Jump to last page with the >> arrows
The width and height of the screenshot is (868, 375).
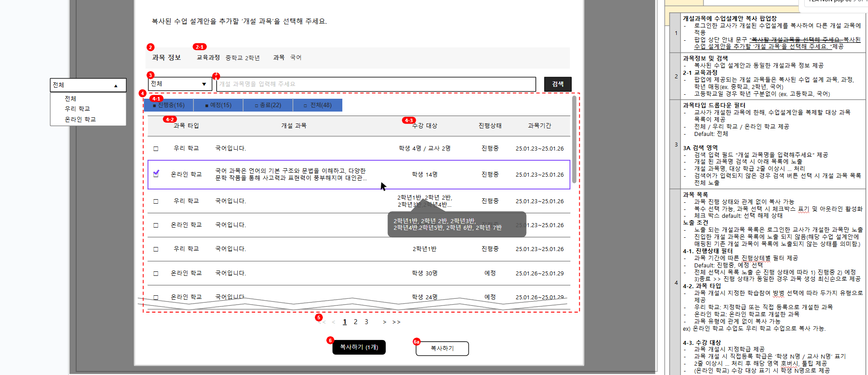point(396,322)
